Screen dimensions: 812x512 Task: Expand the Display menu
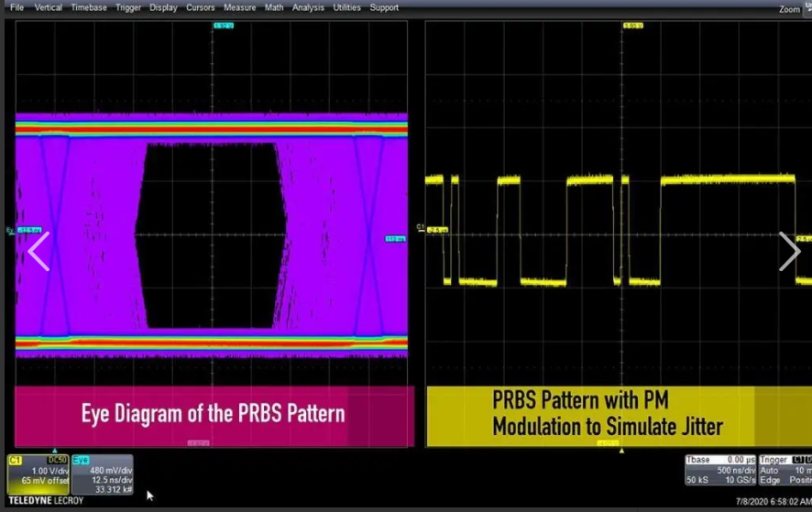click(x=163, y=7)
